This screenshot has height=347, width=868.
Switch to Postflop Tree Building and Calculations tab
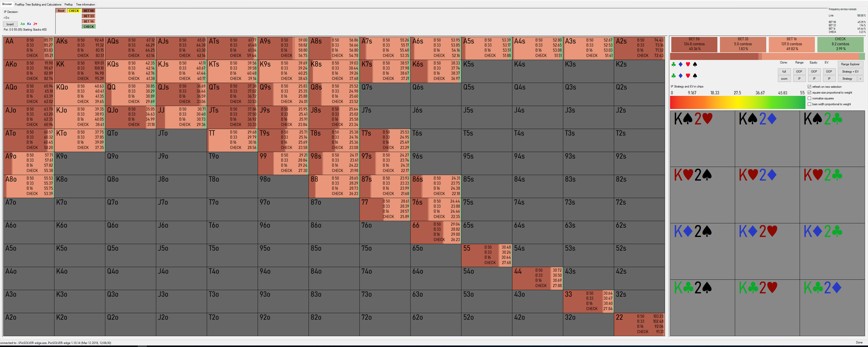click(38, 4)
